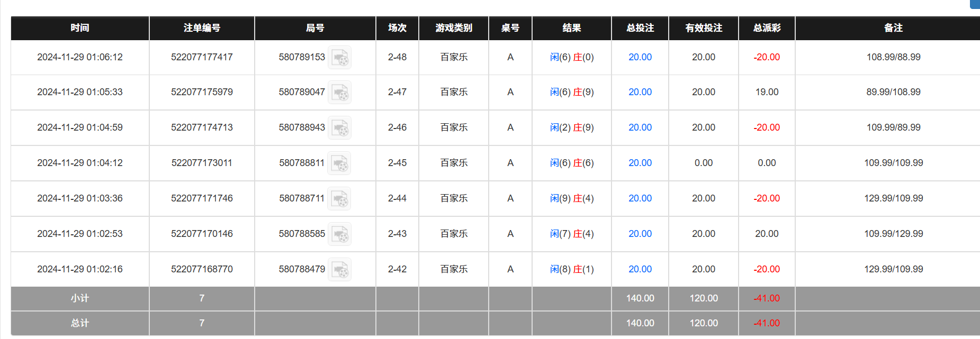Open total bet link in session 2-42 row
Viewport: 980px width, 339px height.
640,269
